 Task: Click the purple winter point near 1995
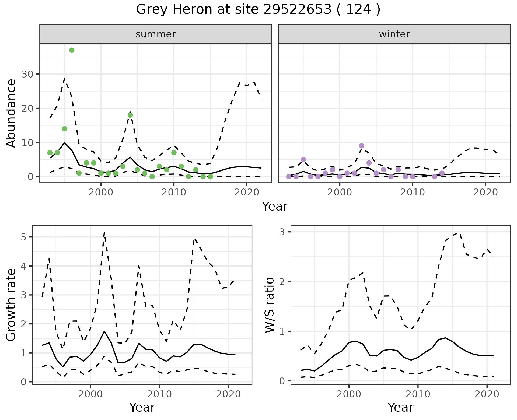pos(303,160)
